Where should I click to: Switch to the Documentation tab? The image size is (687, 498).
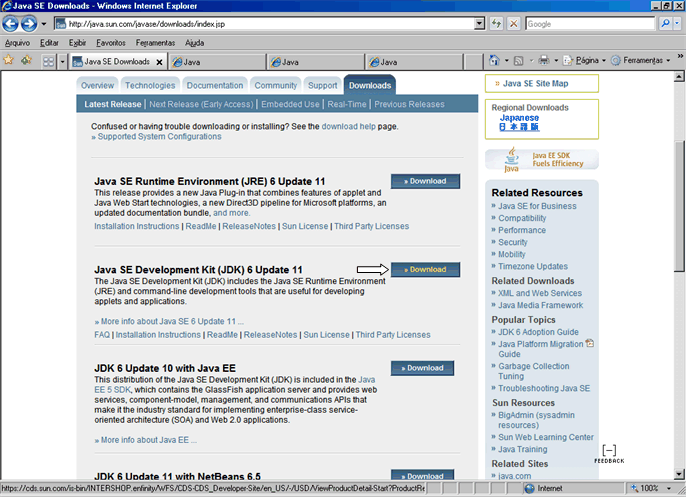[215, 85]
